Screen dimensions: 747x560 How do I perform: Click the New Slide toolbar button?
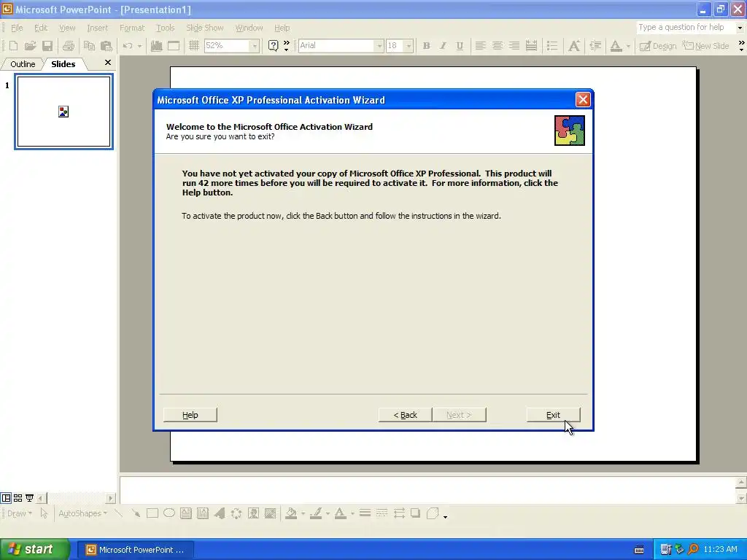pyautogui.click(x=705, y=46)
